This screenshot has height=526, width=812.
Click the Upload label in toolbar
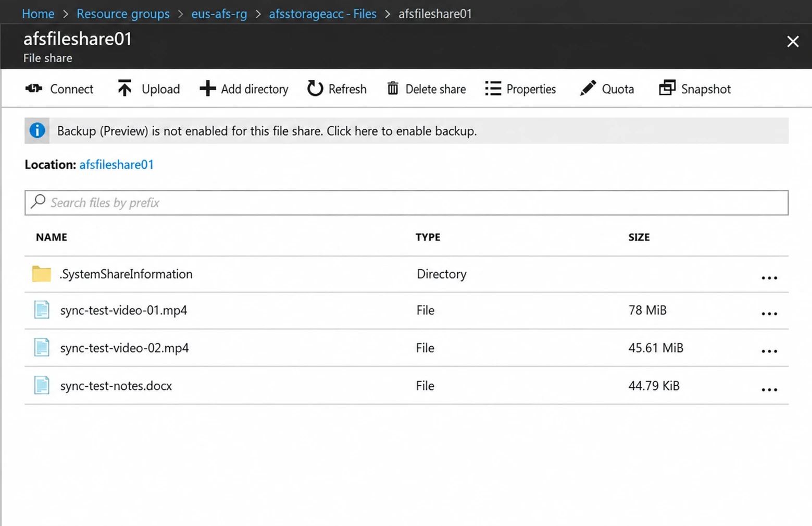coord(161,89)
